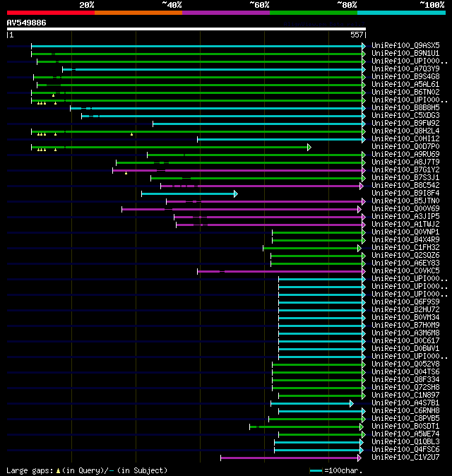The height and width of the screenshot is (476, 452).
Task: Select the UniRef100_C0VKC5 label
Action: [405, 270]
